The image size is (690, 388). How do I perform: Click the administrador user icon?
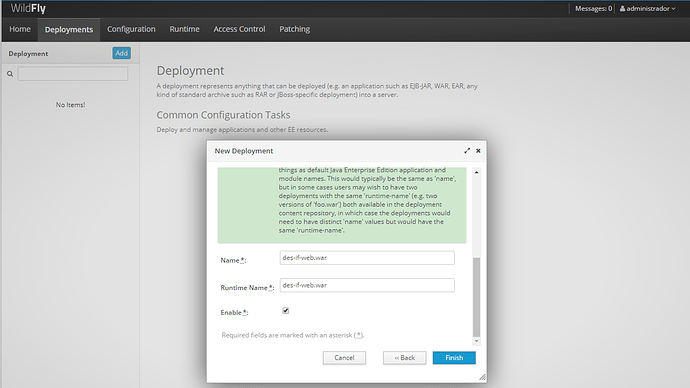(x=622, y=8)
